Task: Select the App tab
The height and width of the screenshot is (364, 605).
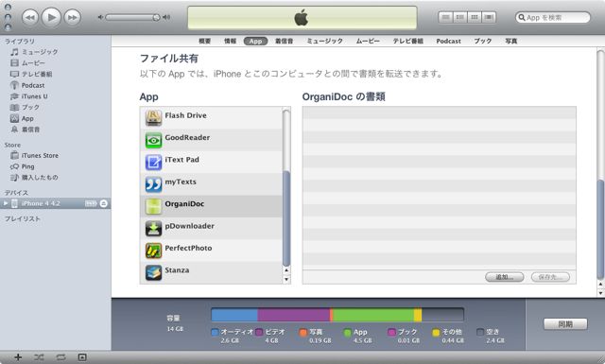Action: coord(255,41)
